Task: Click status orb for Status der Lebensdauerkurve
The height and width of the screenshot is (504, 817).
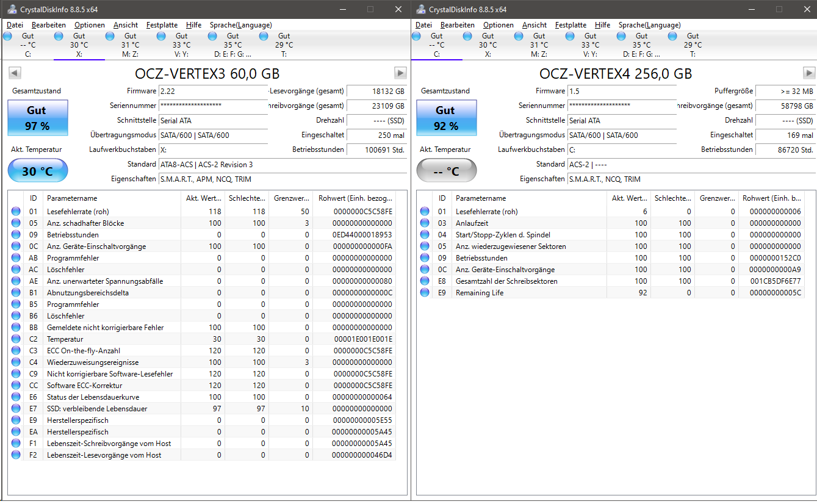Action: [16, 397]
